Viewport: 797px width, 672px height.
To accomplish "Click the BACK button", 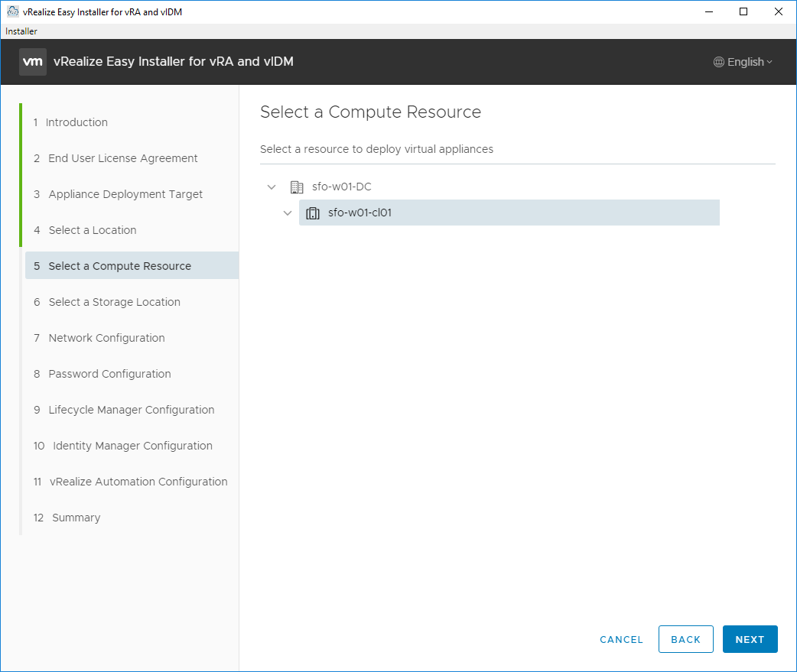I will 685,639.
